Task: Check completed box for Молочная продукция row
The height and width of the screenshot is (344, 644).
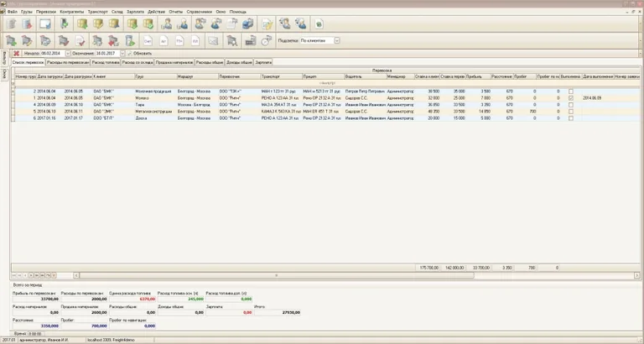Action: pos(571,91)
